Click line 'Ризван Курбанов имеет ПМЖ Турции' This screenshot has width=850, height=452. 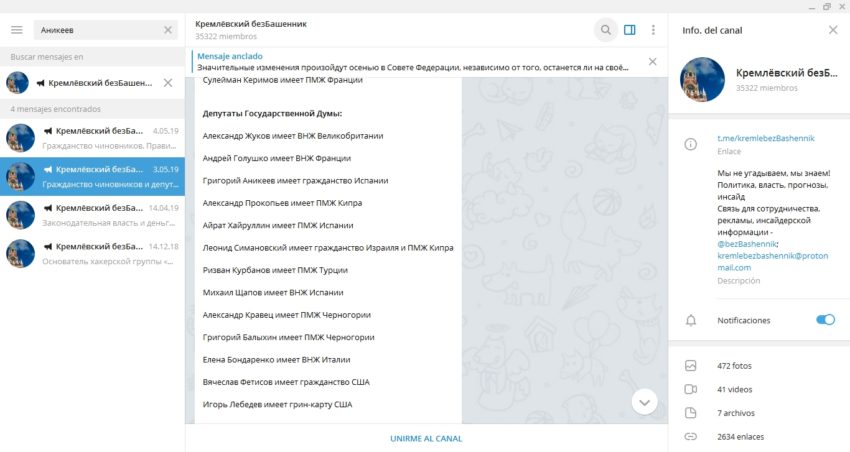pyautogui.click(x=275, y=270)
